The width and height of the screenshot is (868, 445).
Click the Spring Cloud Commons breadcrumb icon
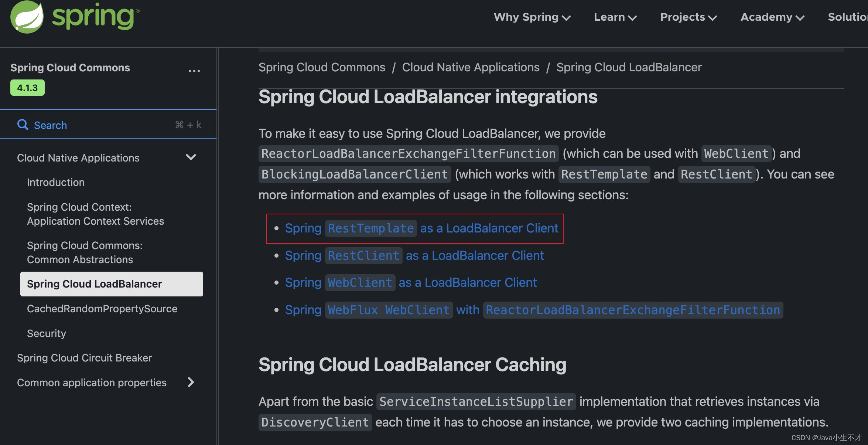[x=322, y=66]
